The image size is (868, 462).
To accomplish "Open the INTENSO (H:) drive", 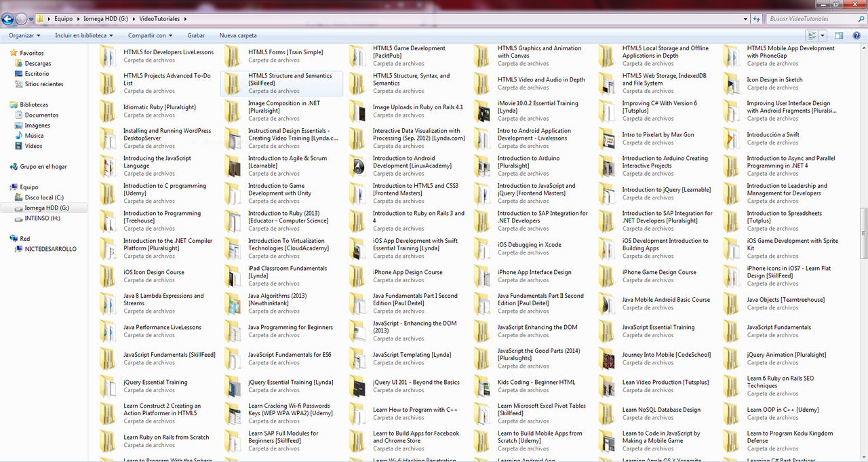I will 43,218.
